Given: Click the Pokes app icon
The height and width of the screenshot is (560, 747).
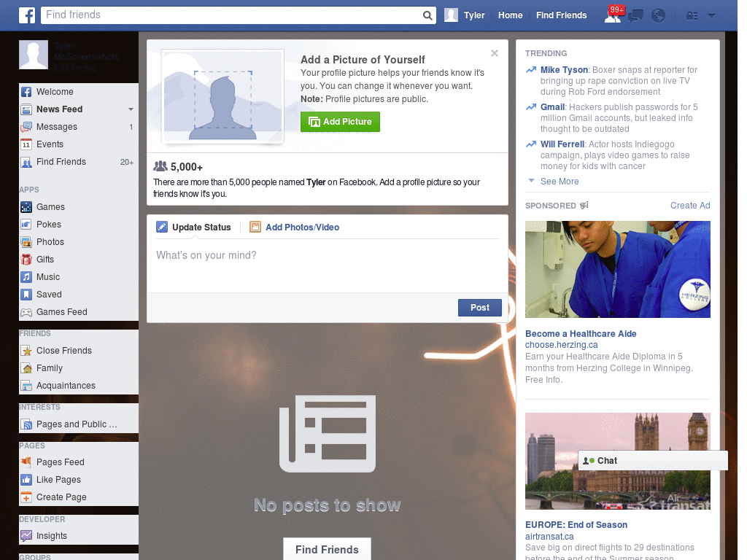Looking at the screenshot, I should click(26, 225).
